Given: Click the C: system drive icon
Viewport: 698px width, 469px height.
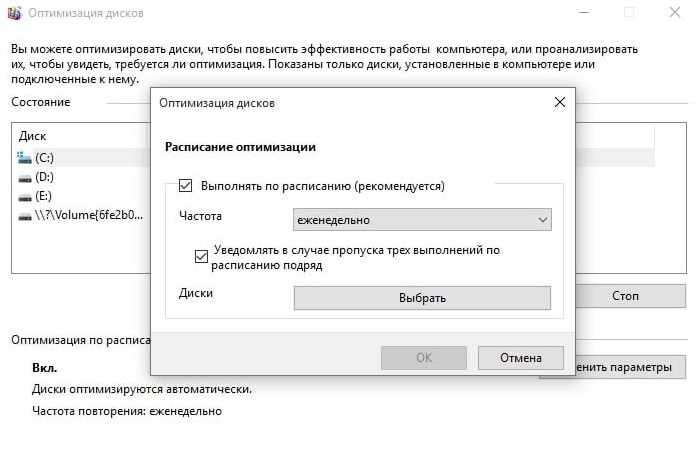Looking at the screenshot, I should pos(24,158).
